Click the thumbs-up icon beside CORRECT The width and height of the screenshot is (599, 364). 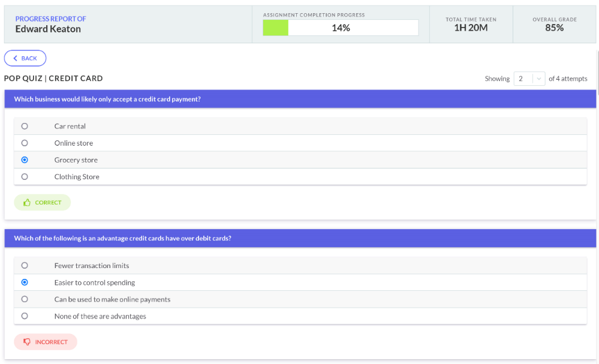[x=27, y=203]
